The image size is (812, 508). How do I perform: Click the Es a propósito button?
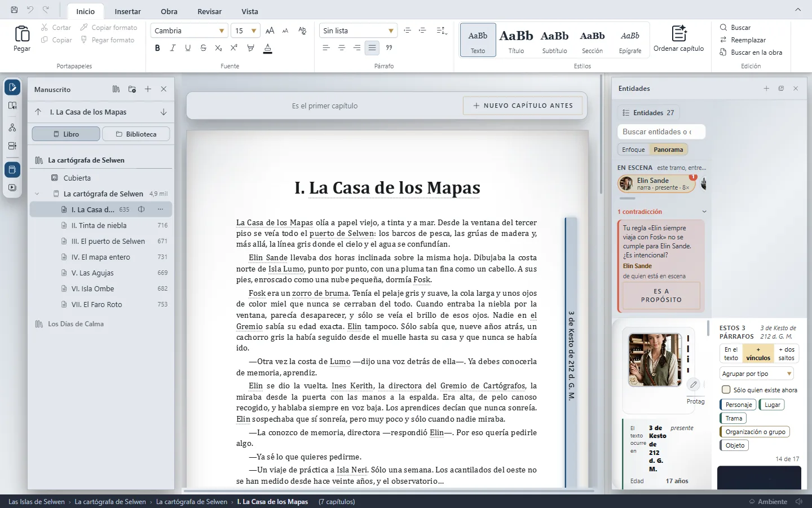click(661, 296)
